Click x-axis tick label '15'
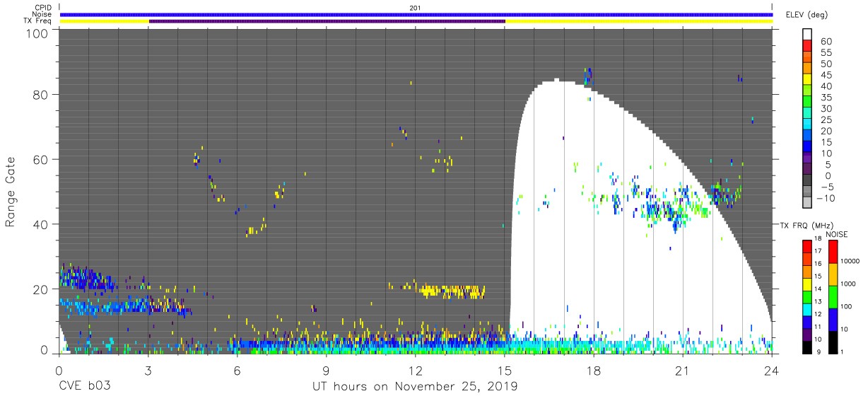 coord(505,372)
